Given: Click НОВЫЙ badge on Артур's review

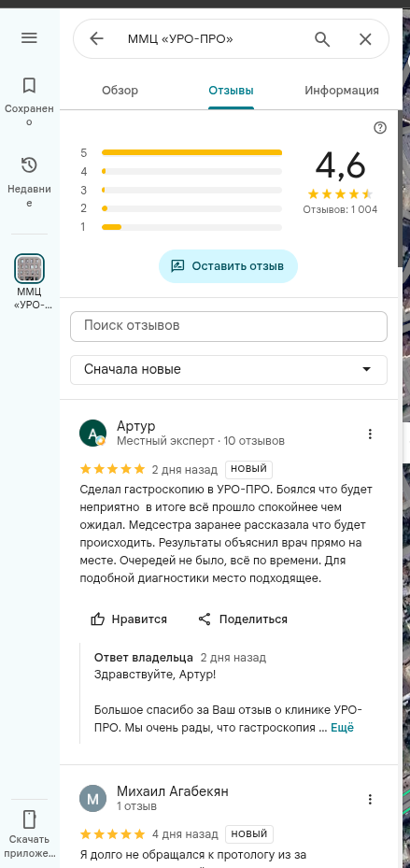Looking at the screenshot, I should click(249, 469).
